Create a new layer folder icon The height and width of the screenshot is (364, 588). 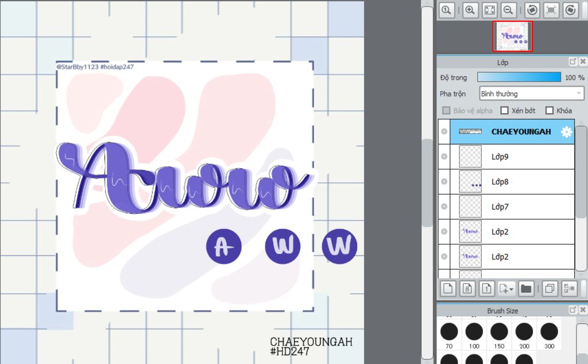[526, 289]
